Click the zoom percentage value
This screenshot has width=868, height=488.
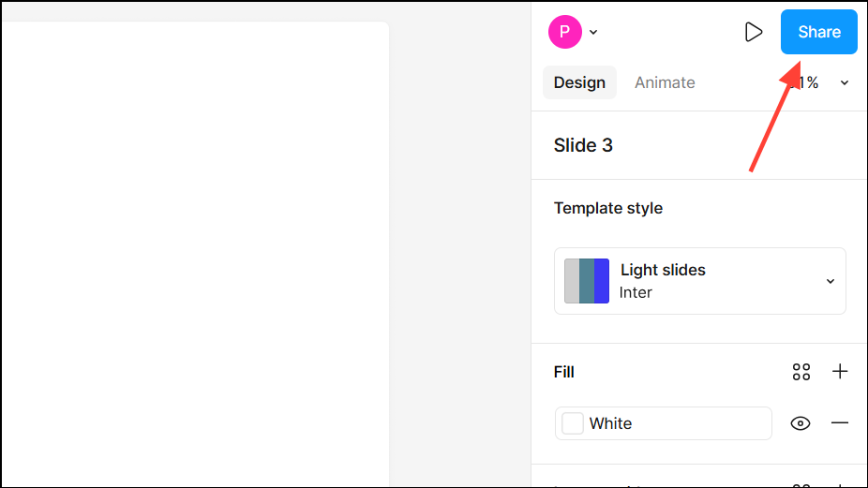(x=806, y=82)
